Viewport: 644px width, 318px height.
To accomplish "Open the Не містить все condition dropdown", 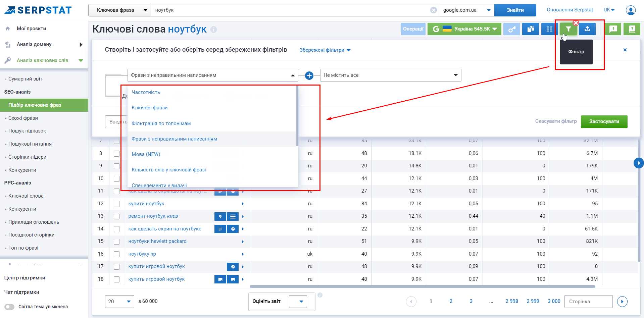I will 391,75.
